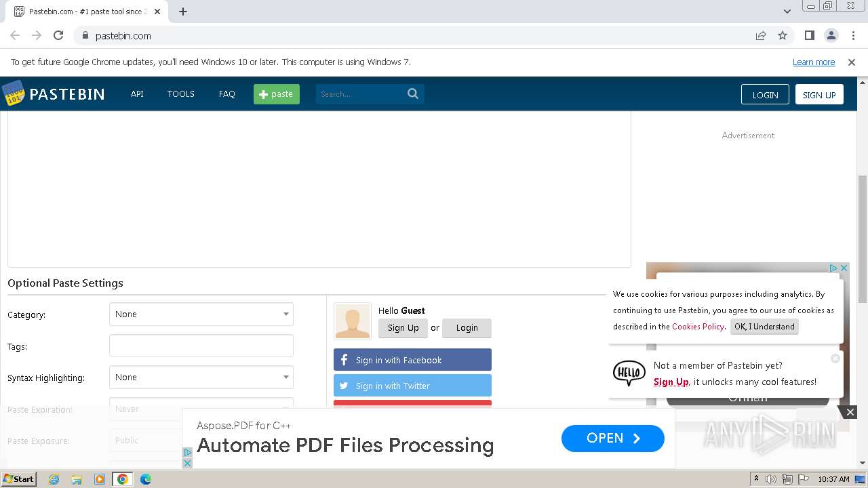Dismiss the Chrome update notification bar
Image resolution: width=868 pixels, height=488 pixels.
pos(852,62)
